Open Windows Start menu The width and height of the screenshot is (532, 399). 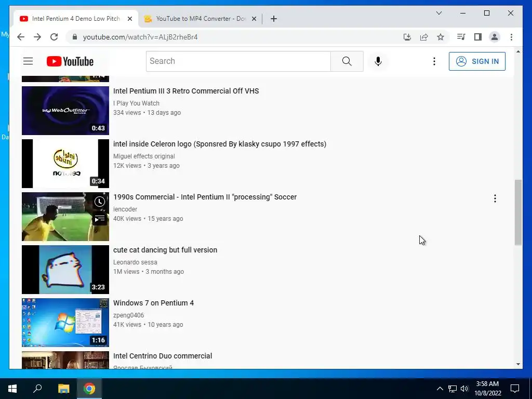point(12,389)
